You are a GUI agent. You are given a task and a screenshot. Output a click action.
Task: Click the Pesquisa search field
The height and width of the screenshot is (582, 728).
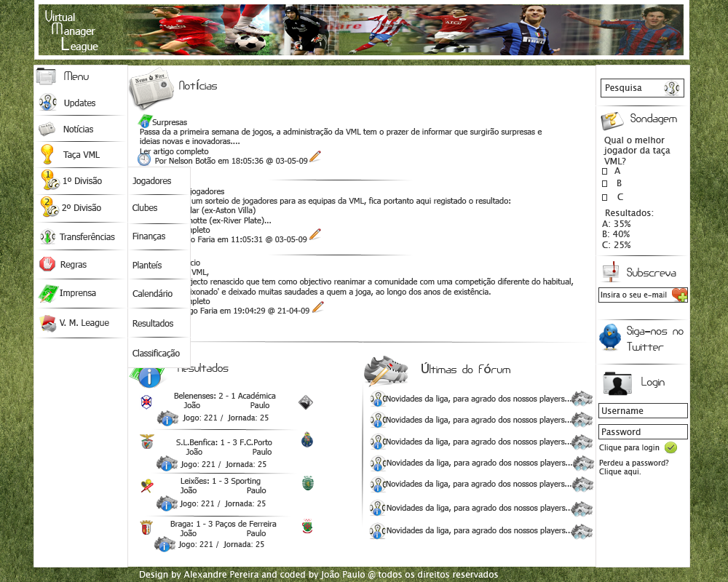point(641,88)
